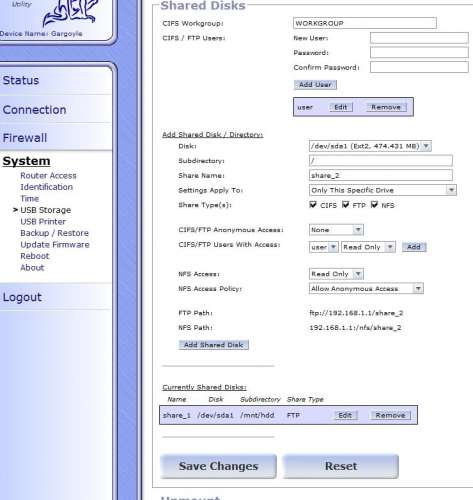473x500 pixels.
Task: Click Add next to users with access
Action: pyautogui.click(x=414, y=247)
